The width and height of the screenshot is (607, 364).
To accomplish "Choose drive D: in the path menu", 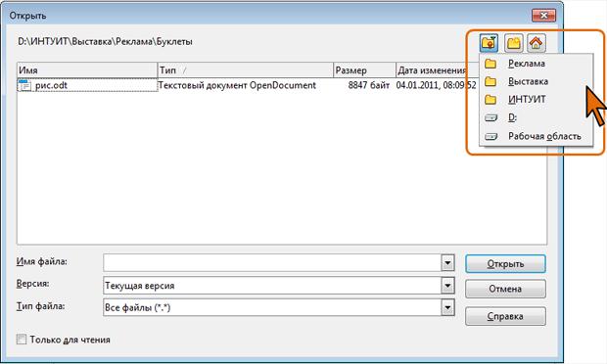I will click(x=537, y=117).
